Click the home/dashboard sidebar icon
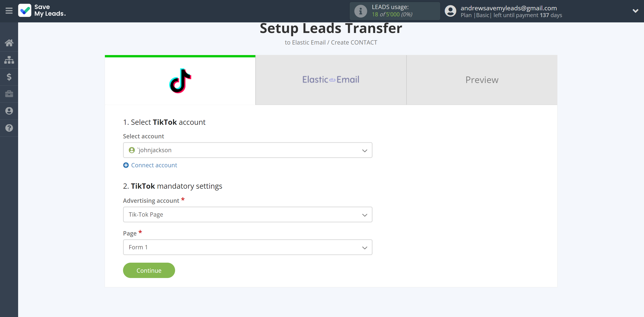Viewport: 644px width, 317px height. tap(9, 42)
